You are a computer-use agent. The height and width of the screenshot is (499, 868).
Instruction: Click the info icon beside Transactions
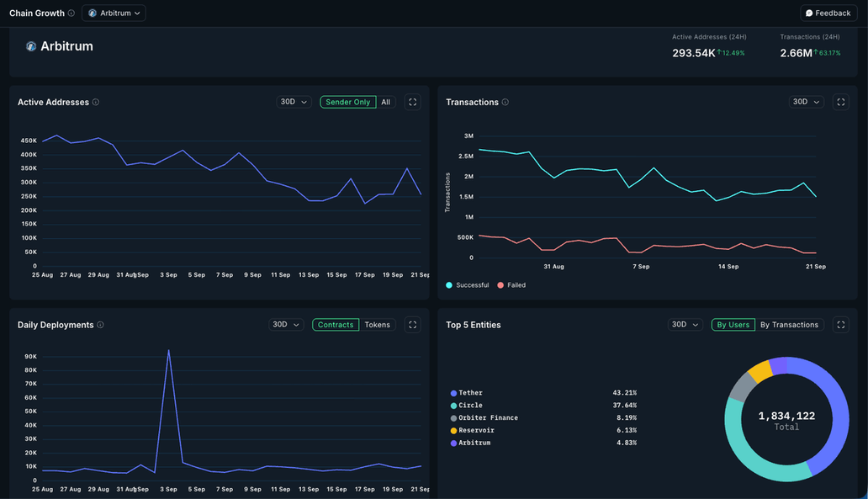505,102
